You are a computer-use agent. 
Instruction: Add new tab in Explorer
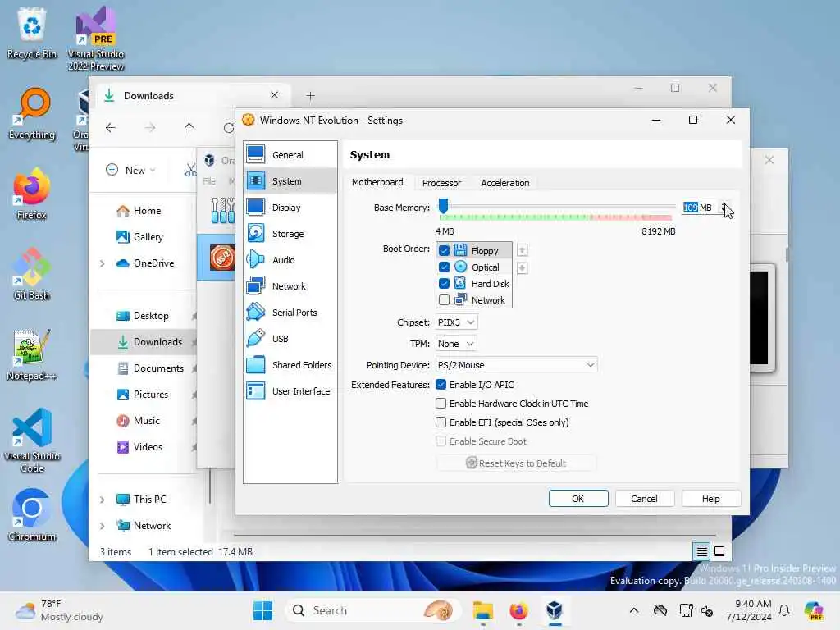pyautogui.click(x=310, y=96)
